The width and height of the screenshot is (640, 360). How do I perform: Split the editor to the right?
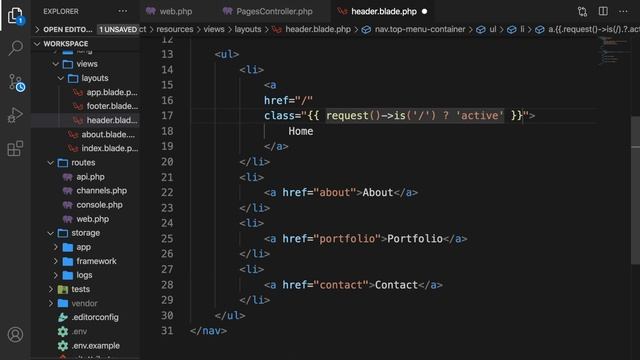(603, 11)
